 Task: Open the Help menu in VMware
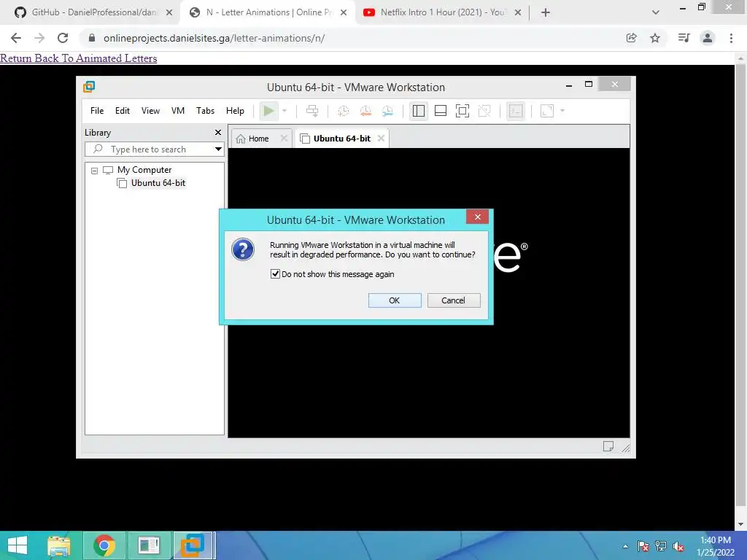(x=235, y=111)
